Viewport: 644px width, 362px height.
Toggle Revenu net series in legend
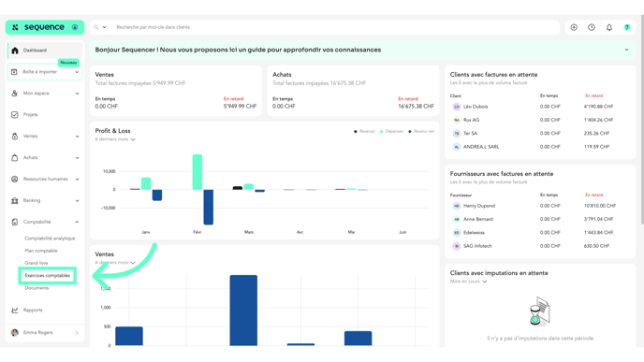tap(421, 131)
